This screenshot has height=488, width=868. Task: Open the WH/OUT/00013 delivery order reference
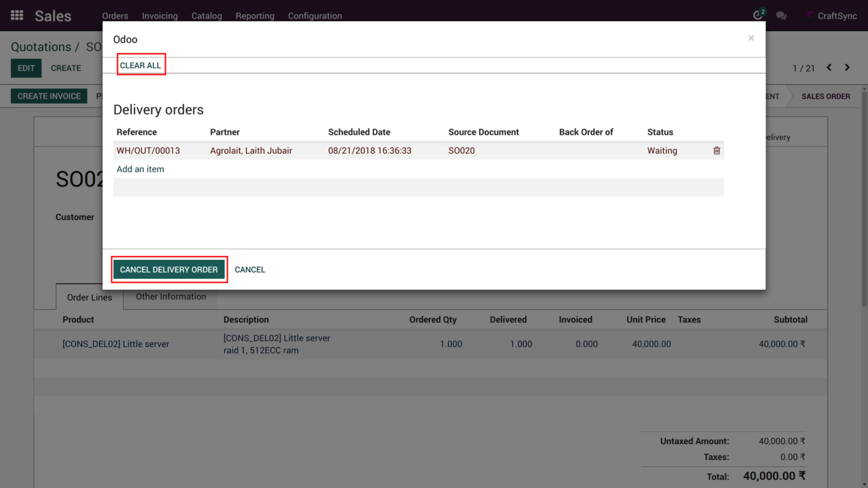click(148, 151)
